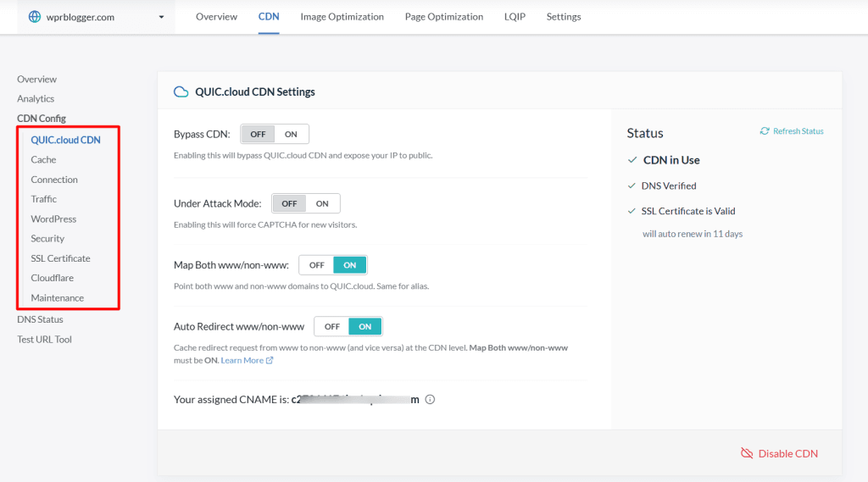Click the checkmark icon next to DNS Verified
Image resolution: width=868 pixels, height=482 pixels.
(632, 186)
